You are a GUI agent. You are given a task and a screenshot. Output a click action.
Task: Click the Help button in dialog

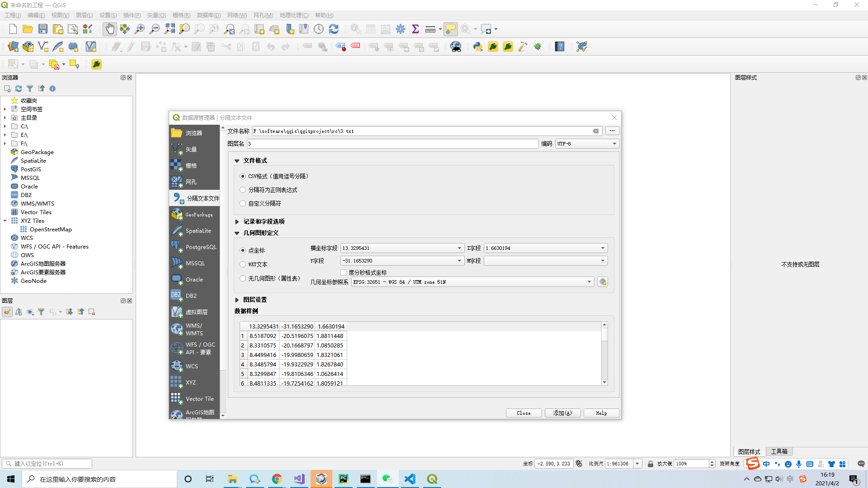pos(601,413)
